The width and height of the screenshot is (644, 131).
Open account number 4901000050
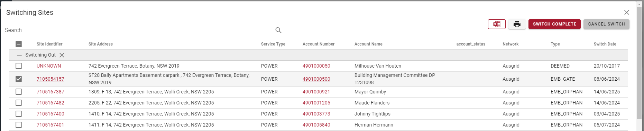[x=316, y=66]
